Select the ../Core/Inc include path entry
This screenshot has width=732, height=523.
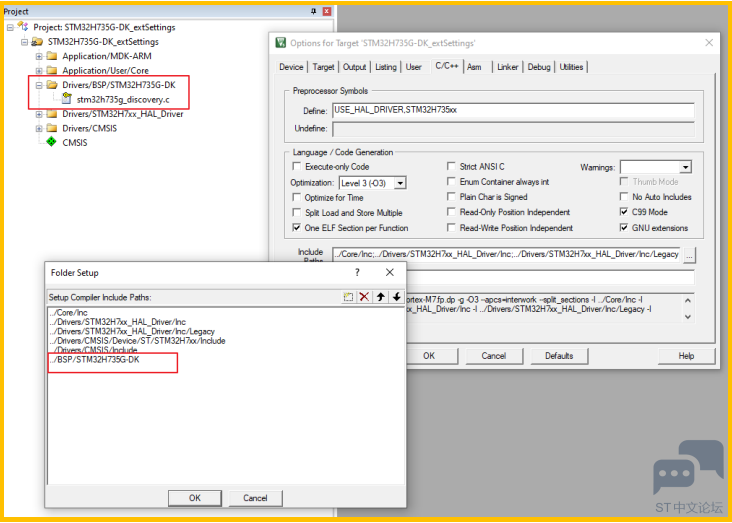tap(69, 312)
